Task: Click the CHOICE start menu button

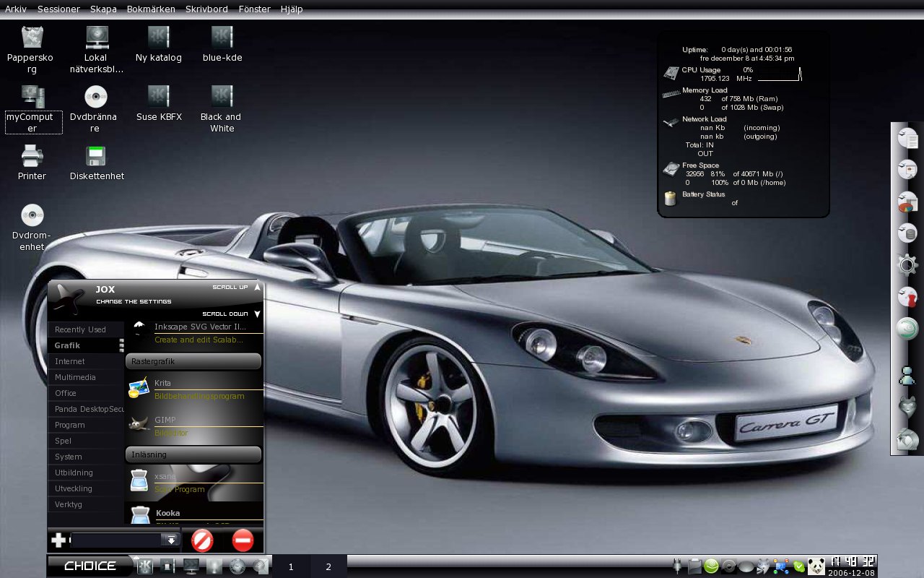Action: pos(90,566)
